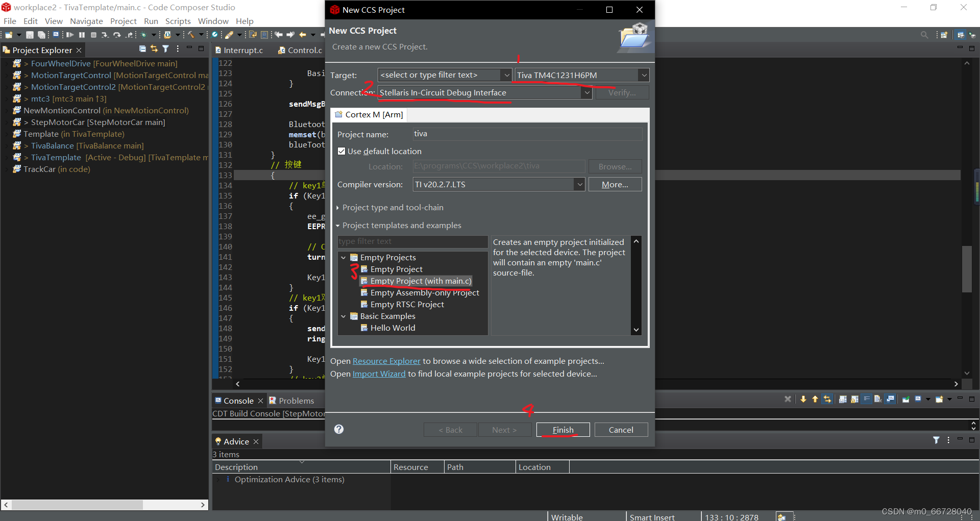Switch to the Interrupt.c editor tab
This screenshot has width=980, height=521.
tap(239, 50)
